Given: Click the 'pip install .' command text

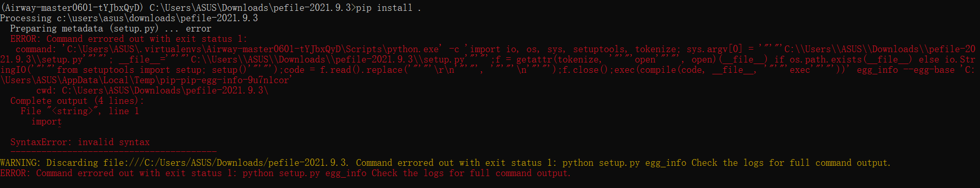Looking at the screenshot, I should [389, 8].
